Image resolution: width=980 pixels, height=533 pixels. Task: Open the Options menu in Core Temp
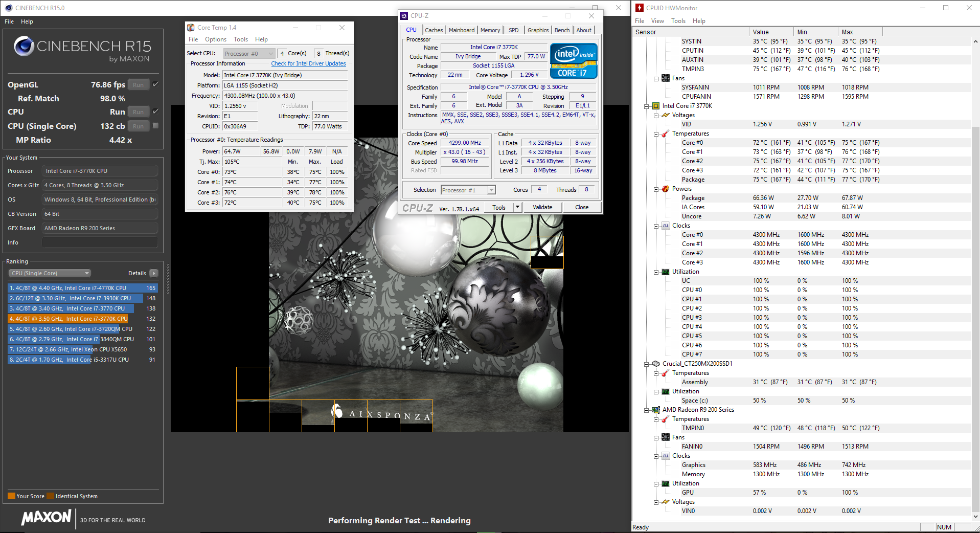click(x=216, y=39)
